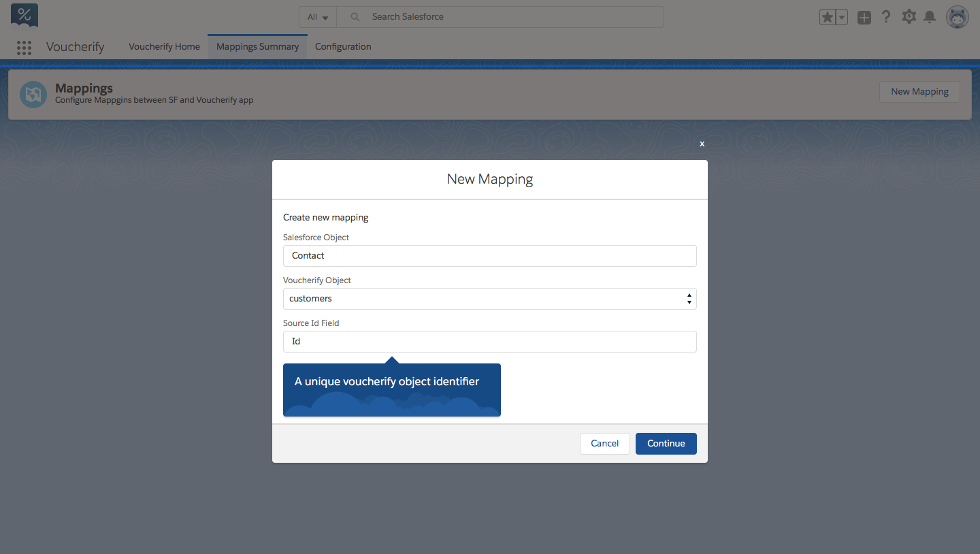Click the Source Id Field label
The height and width of the screenshot is (554, 980).
click(x=311, y=323)
